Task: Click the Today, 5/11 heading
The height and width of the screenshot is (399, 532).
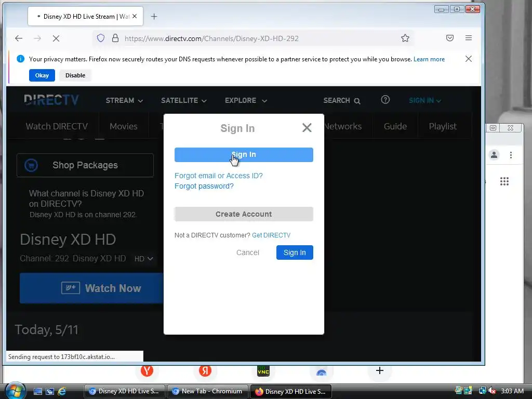Action: pos(46,330)
